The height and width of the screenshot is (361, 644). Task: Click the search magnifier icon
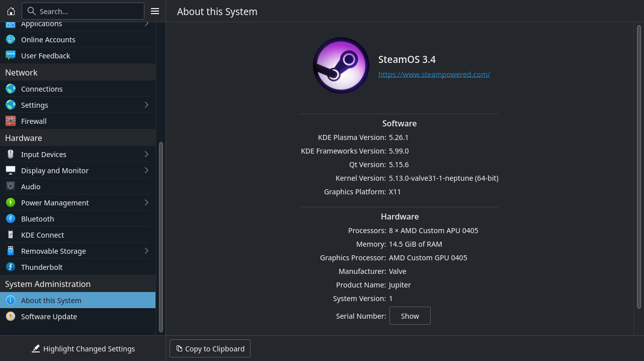[31, 11]
